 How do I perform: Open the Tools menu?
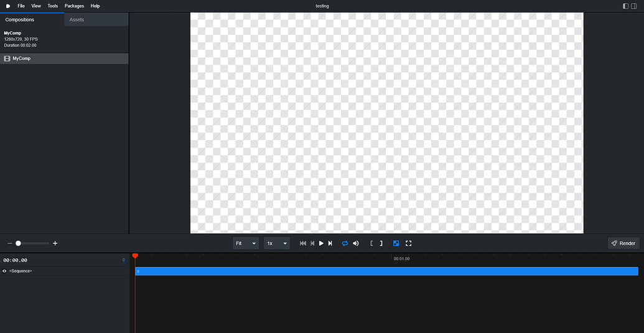coord(52,6)
